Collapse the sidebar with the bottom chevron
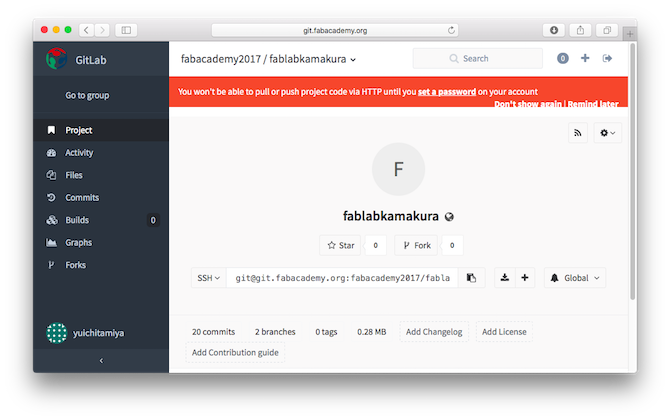The width and height of the screenshot is (670, 420). [x=101, y=361]
